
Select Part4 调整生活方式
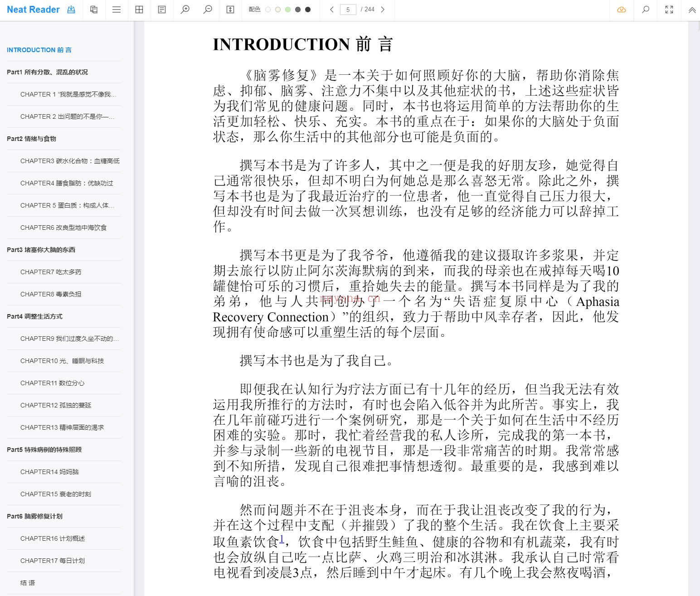point(34,316)
